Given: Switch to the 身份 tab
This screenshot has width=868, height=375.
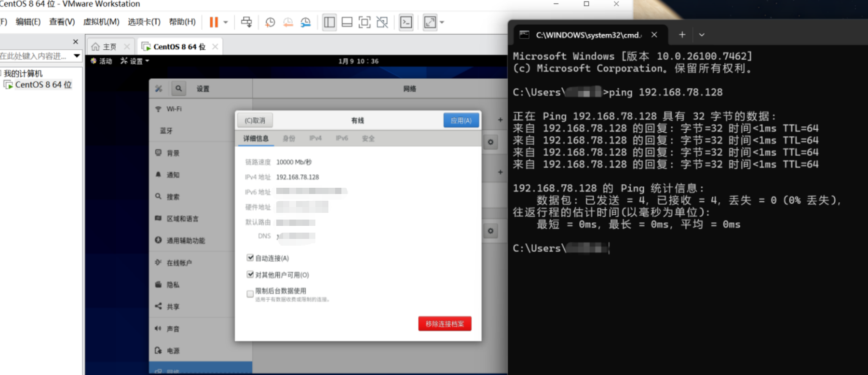Looking at the screenshot, I should click(289, 139).
